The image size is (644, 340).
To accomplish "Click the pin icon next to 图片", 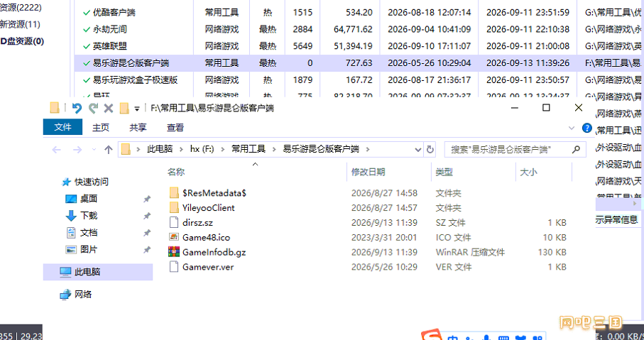I will click(x=146, y=250).
